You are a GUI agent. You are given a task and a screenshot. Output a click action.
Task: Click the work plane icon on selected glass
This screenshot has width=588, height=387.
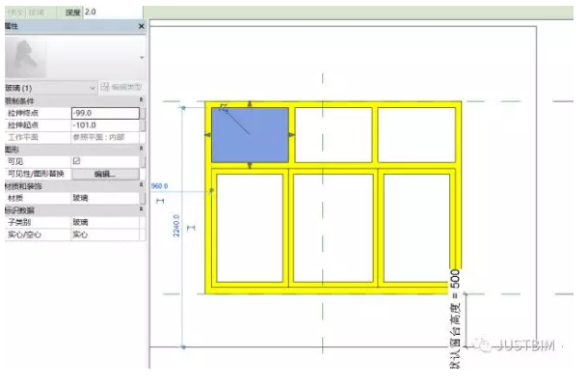click(224, 108)
